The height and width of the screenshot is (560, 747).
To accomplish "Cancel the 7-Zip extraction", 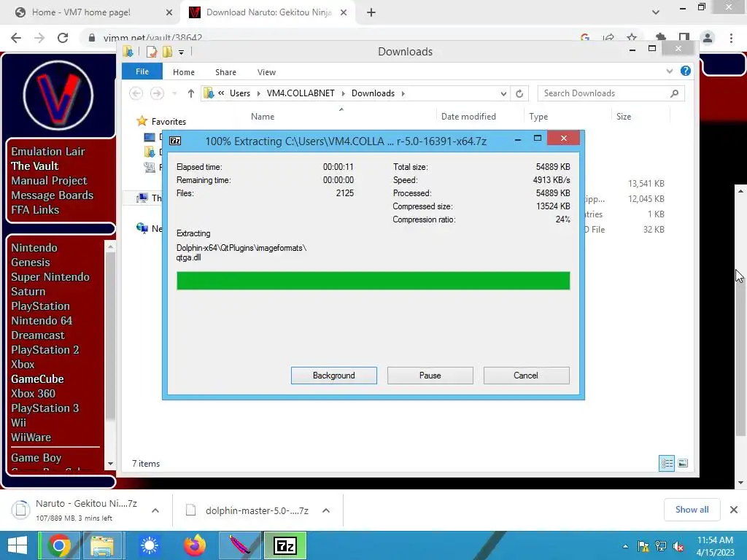I will [526, 376].
